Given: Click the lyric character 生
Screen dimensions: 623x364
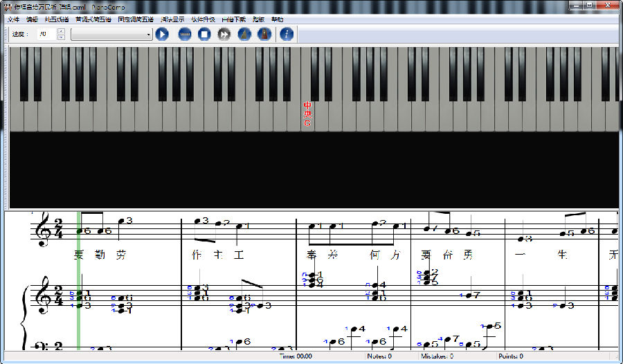Looking at the screenshot, I should coord(562,255).
